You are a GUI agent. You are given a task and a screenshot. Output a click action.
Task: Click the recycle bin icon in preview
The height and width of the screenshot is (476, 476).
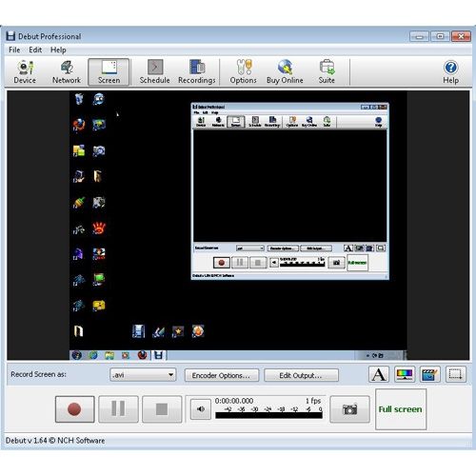(x=79, y=99)
